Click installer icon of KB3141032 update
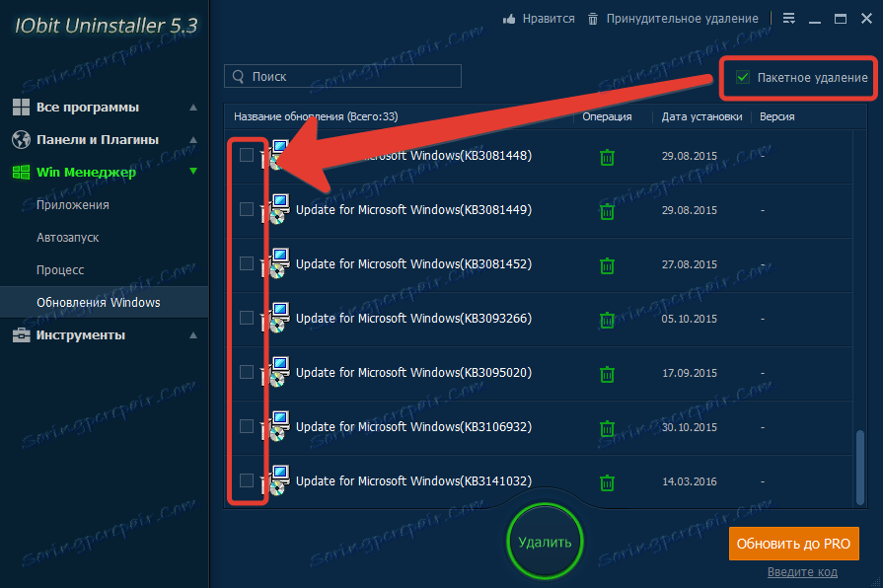883x588 pixels. (277, 480)
